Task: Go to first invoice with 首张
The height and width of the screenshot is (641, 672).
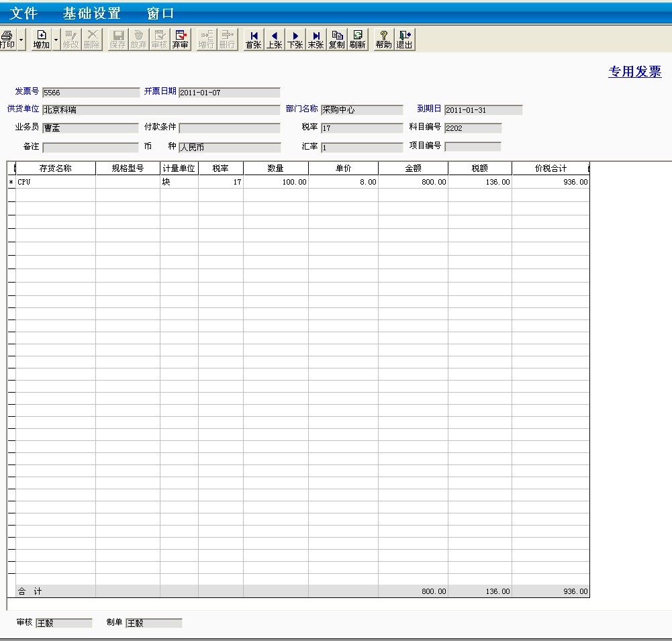Action: [x=253, y=40]
